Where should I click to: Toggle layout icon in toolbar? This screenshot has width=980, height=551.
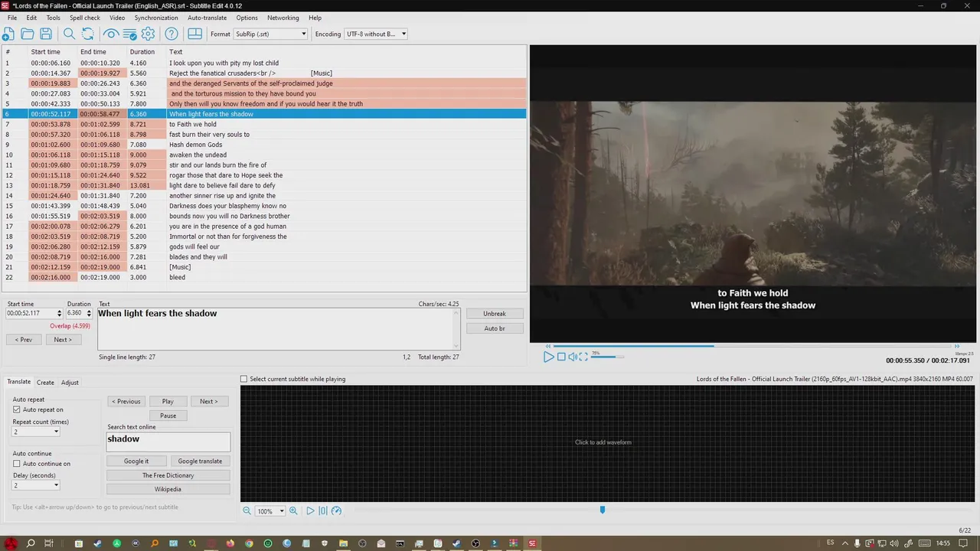tap(194, 34)
